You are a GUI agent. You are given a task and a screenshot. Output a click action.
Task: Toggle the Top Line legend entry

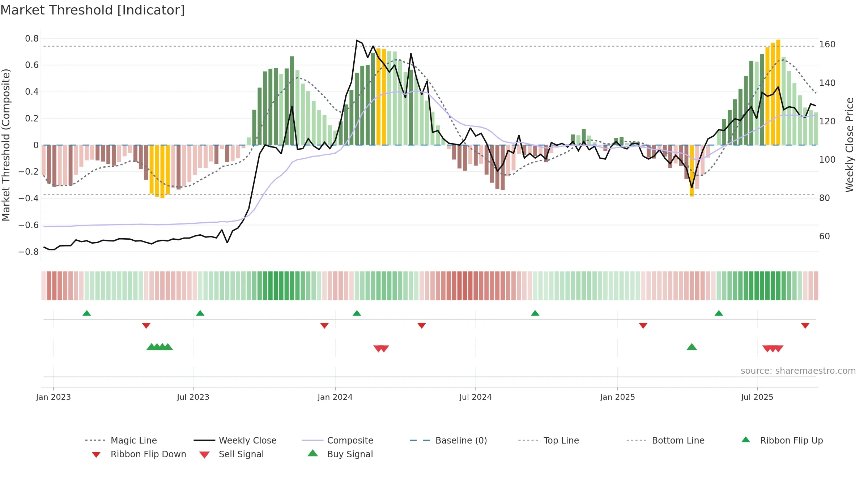pyautogui.click(x=548, y=440)
